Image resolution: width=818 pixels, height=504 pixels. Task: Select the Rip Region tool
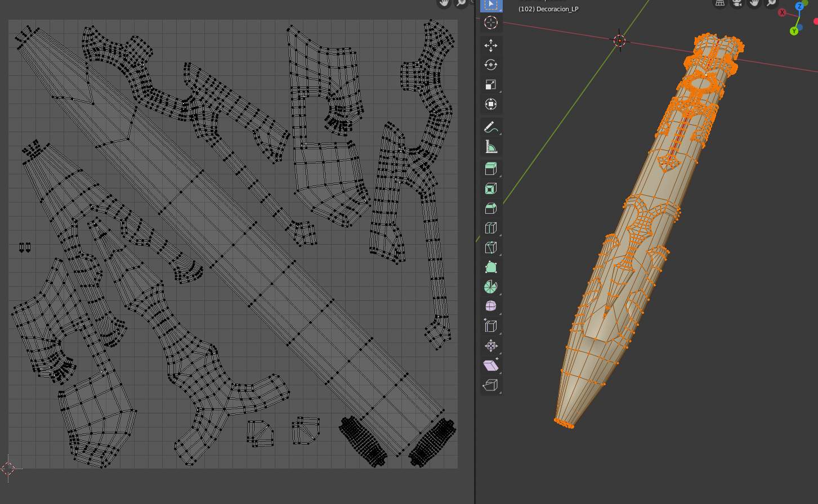pyautogui.click(x=491, y=385)
